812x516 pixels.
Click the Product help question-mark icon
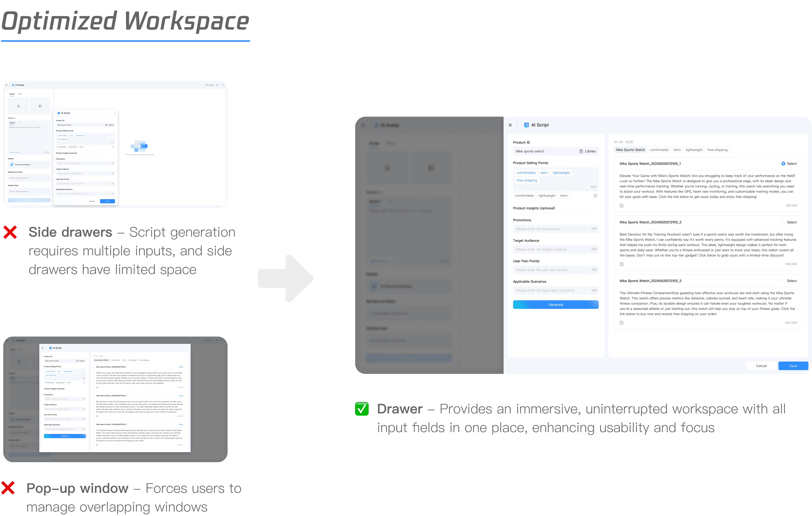click(528, 142)
